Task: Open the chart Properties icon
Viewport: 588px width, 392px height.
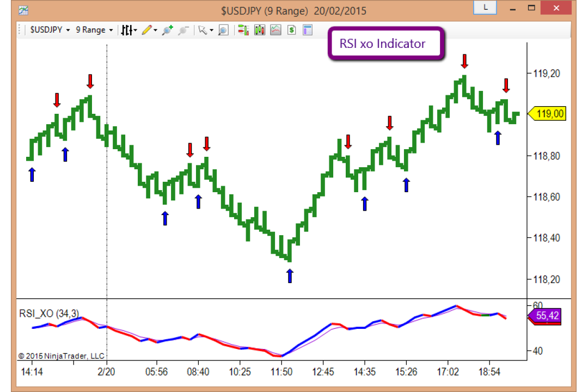Action: pyautogui.click(x=308, y=30)
